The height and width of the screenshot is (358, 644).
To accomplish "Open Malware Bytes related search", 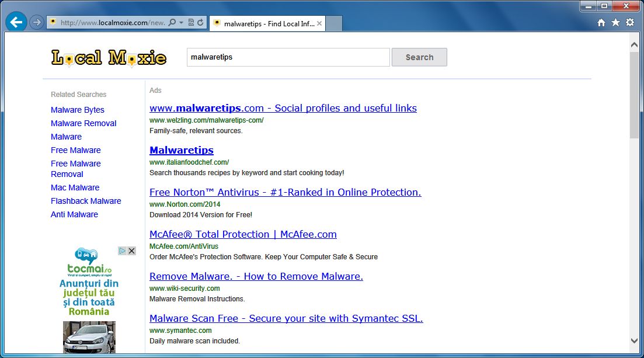I will (78, 110).
